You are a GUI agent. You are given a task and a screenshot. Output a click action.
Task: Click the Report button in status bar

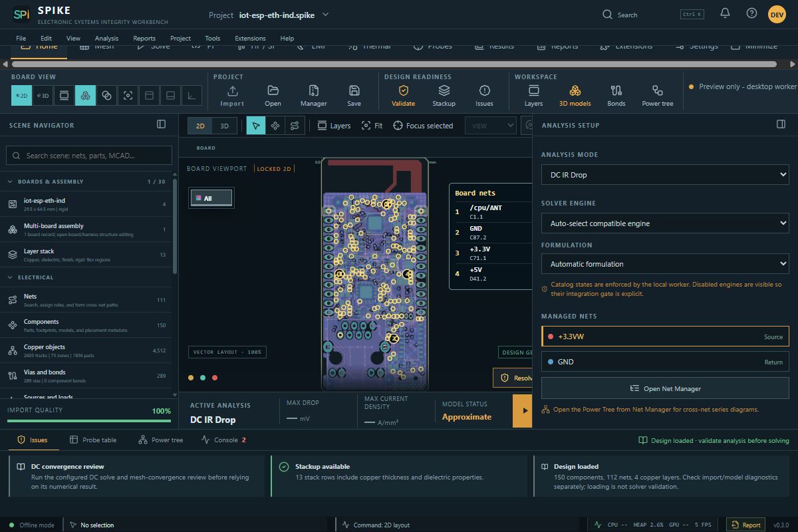pos(745,525)
